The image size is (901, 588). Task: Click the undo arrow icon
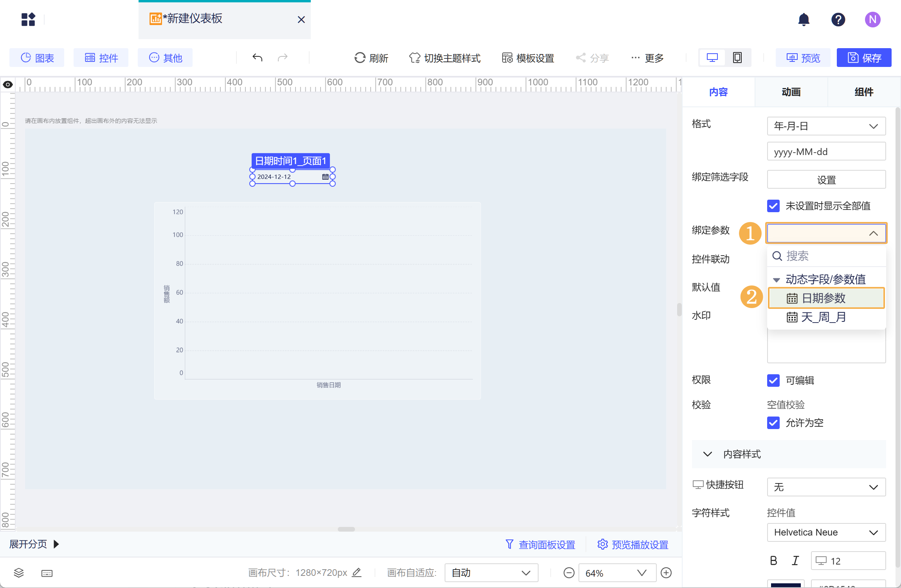coord(257,58)
